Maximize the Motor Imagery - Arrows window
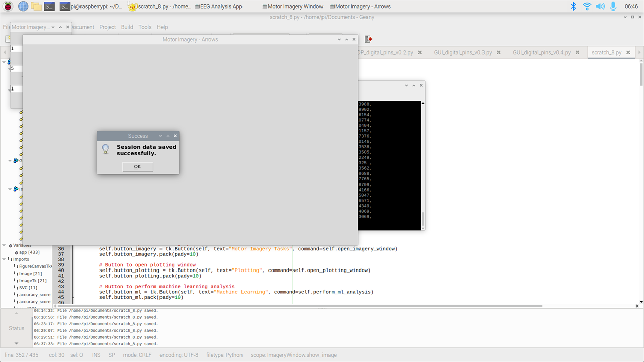Viewport: 644px width, 362px height. click(x=347, y=39)
